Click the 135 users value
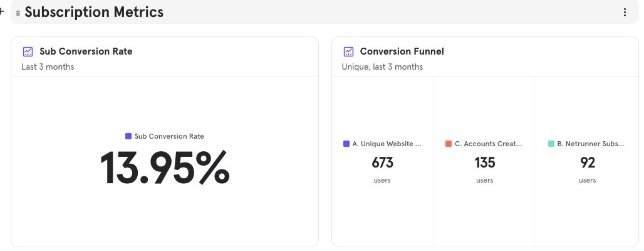This screenshot has width=644, height=251. (485, 163)
